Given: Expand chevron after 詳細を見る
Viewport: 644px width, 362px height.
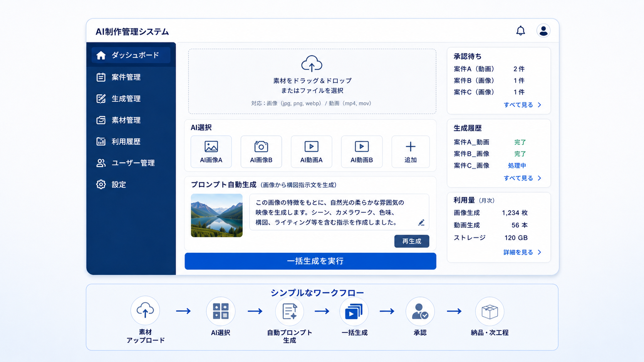Looking at the screenshot, I should click(x=540, y=252).
